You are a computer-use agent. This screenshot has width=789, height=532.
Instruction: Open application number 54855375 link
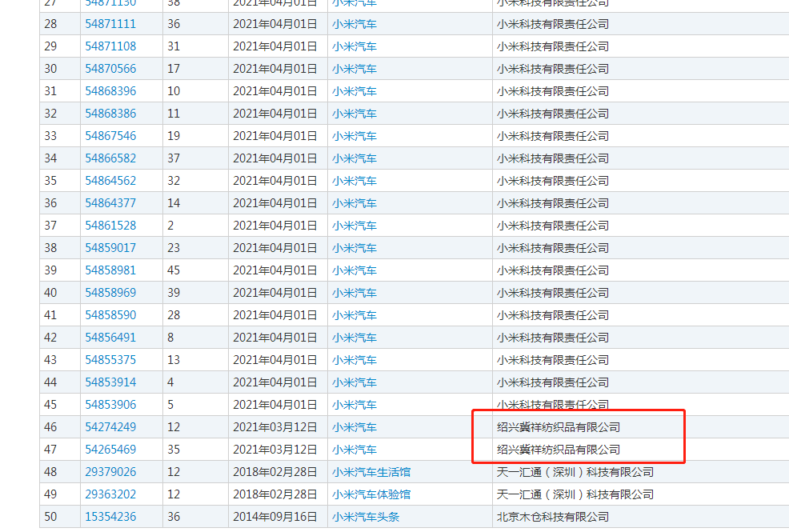tap(110, 359)
